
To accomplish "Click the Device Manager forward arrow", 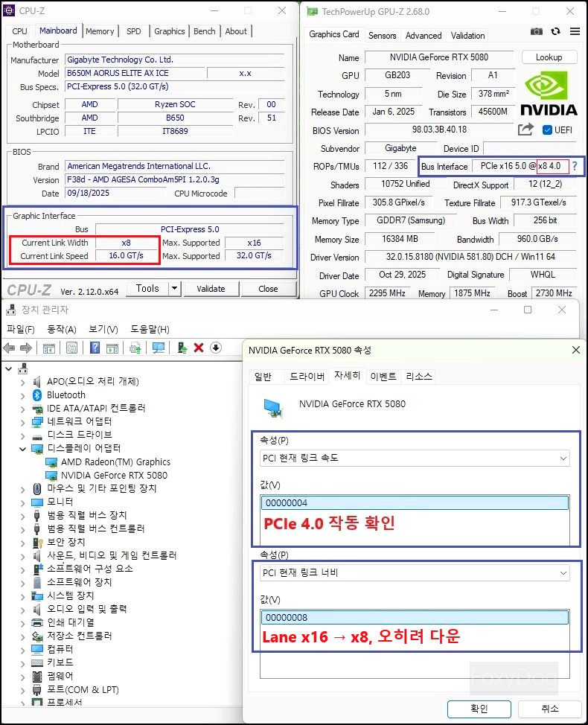I will 26,348.
